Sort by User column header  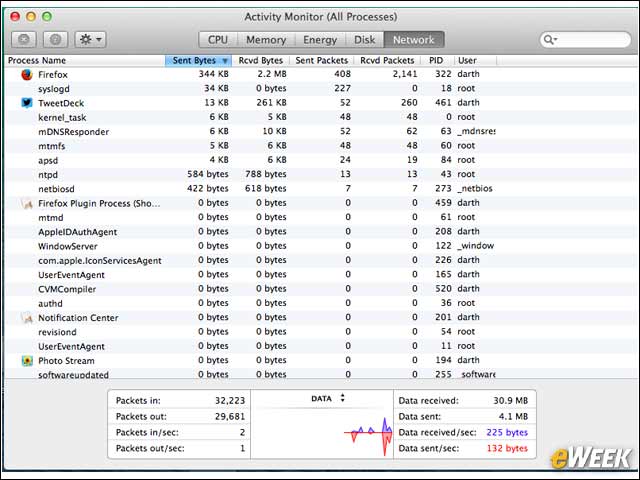coord(476,60)
